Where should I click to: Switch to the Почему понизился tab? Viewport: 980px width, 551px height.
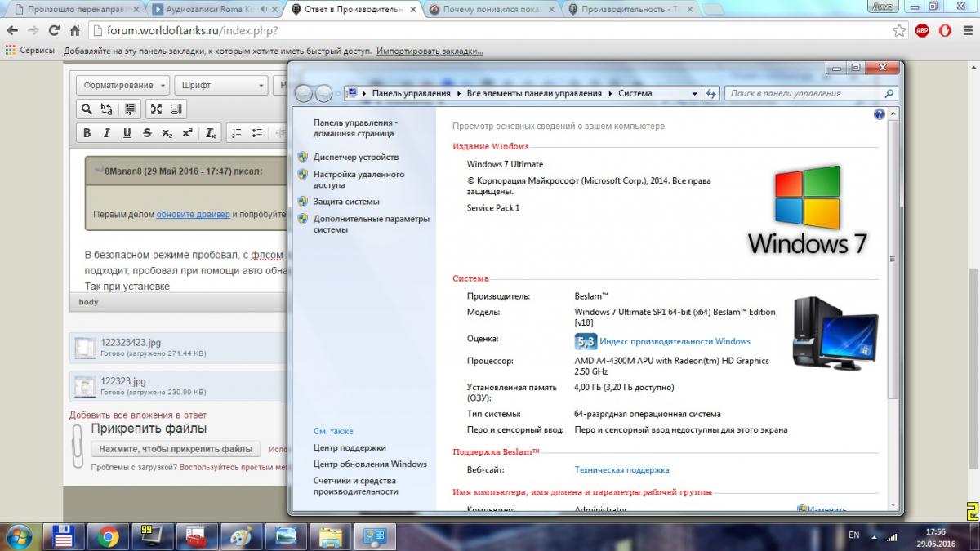point(492,10)
